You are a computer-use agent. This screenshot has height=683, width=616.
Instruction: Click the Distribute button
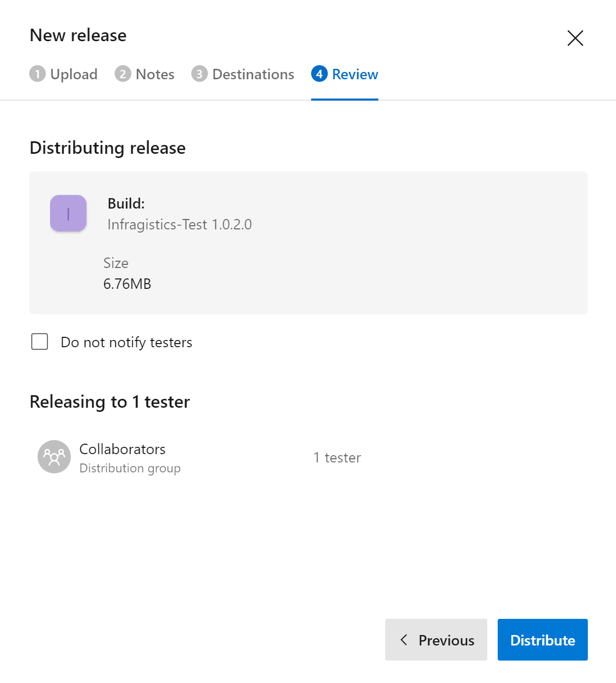[x=542, y=640]
